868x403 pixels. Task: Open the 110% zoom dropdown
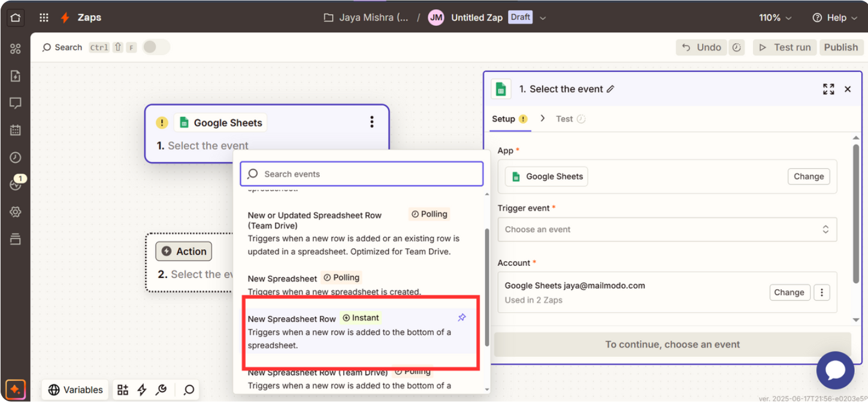coord(775,17)
